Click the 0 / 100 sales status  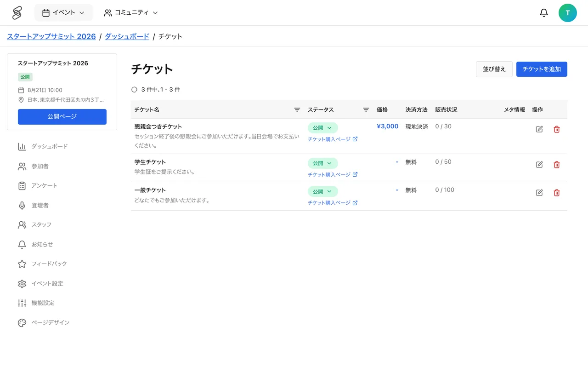[x=445, y=190]
